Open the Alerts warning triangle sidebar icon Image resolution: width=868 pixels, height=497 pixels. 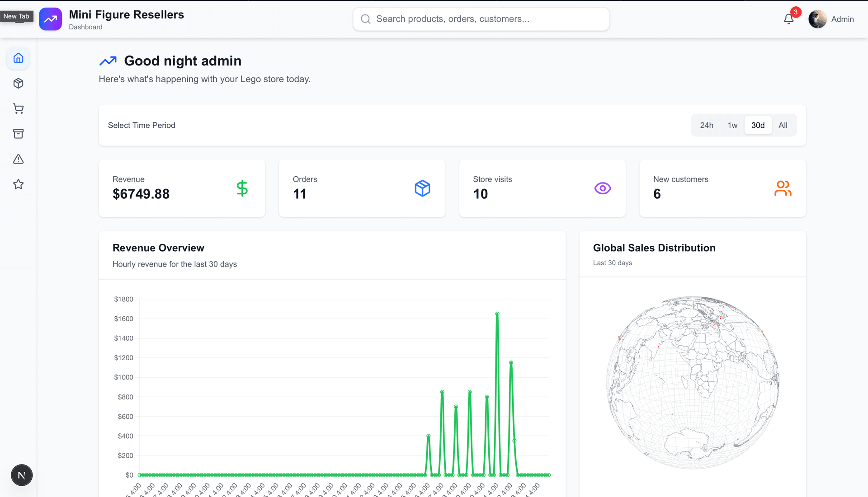[18, 159]
